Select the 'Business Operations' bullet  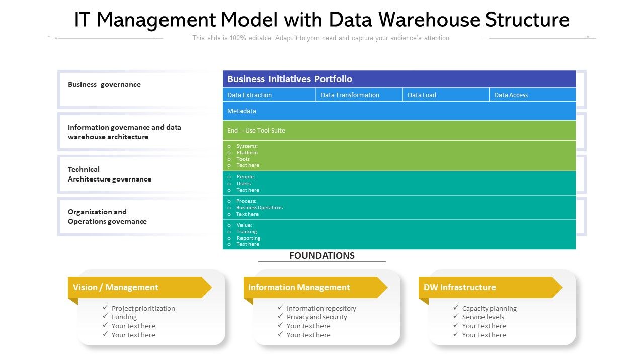click(260, 208)
